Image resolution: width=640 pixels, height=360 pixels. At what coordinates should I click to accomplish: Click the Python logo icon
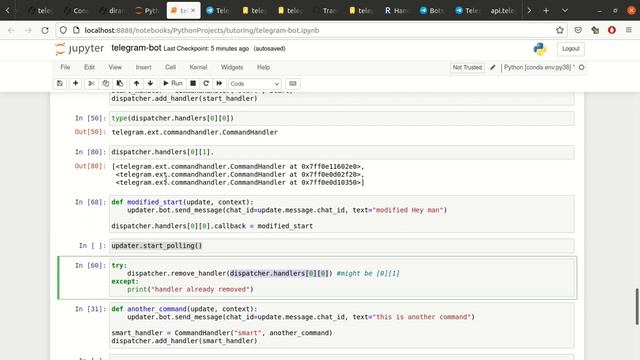pyautogui.click(x=540, y=49)
